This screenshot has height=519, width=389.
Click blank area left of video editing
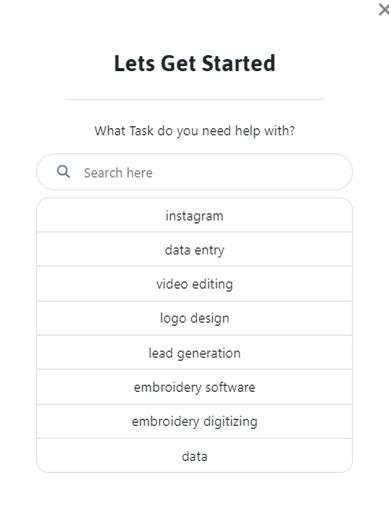97,284
